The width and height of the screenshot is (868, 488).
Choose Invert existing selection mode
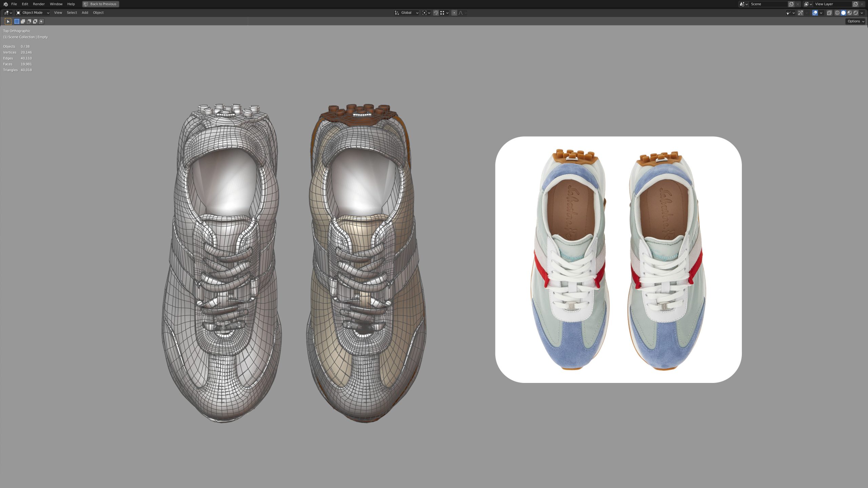point(35,21)
